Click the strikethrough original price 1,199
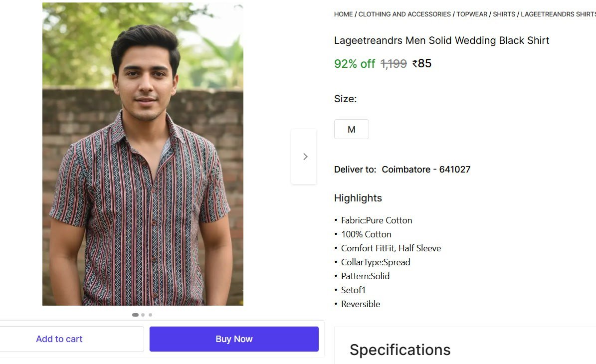The image size is (596, 364). click(393, 63)
